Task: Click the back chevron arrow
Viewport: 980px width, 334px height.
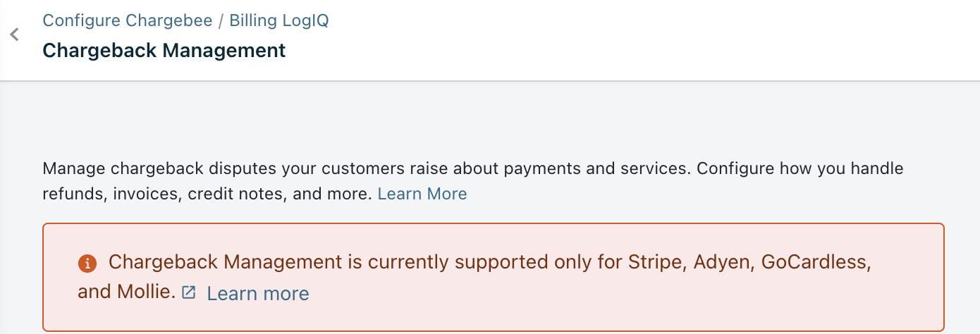Action: 14,35
